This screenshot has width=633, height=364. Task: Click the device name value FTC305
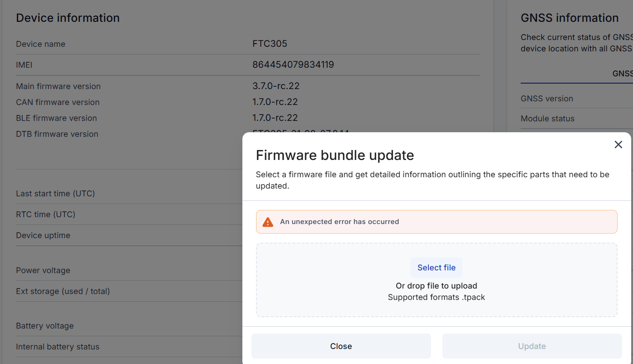click(270, 44)
